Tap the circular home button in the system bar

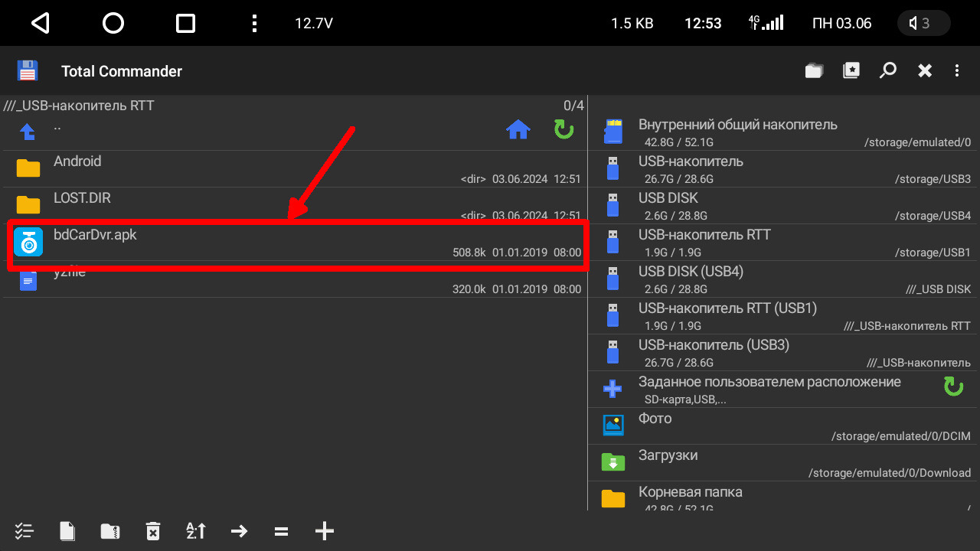[113, 24]
